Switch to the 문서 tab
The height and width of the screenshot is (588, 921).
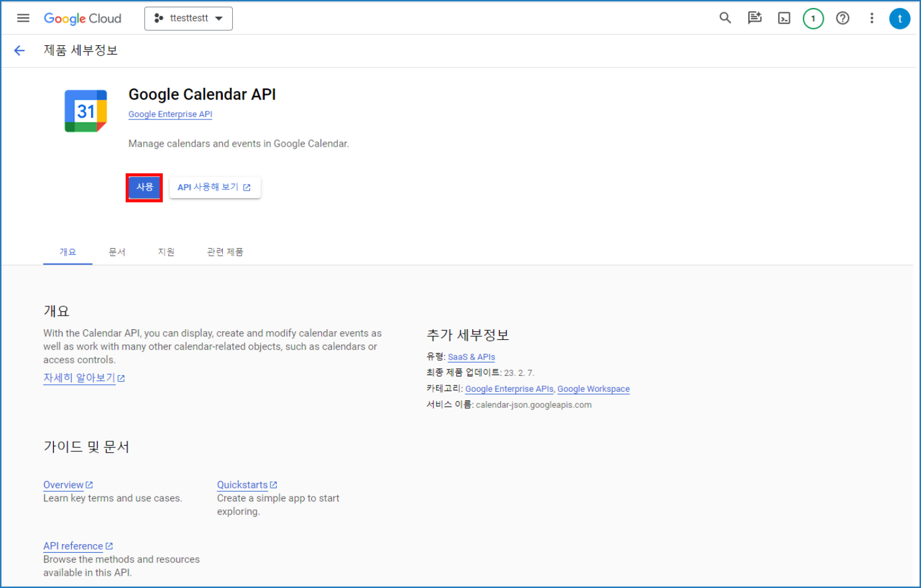coord(116,251)
